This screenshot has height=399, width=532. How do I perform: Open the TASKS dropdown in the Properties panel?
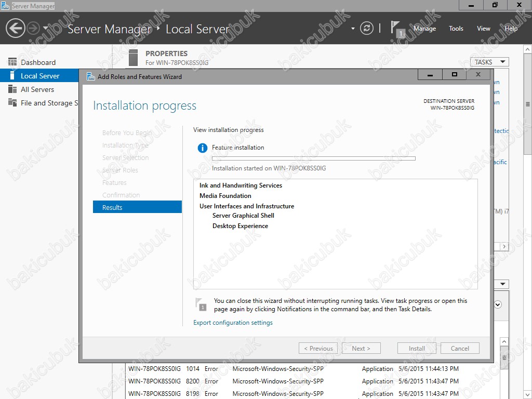pos(489,62)
